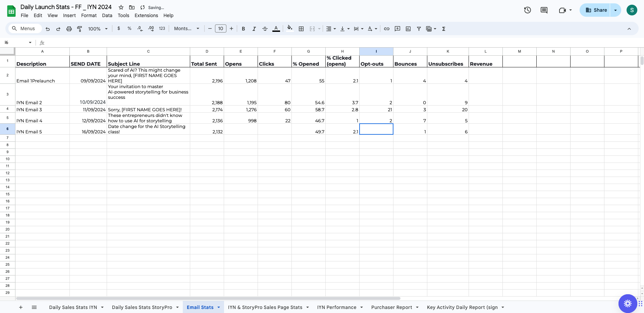The width and height of the screenshot is (644, 313).
Task: Open the comments history icon
Action: tap(544, 10)
